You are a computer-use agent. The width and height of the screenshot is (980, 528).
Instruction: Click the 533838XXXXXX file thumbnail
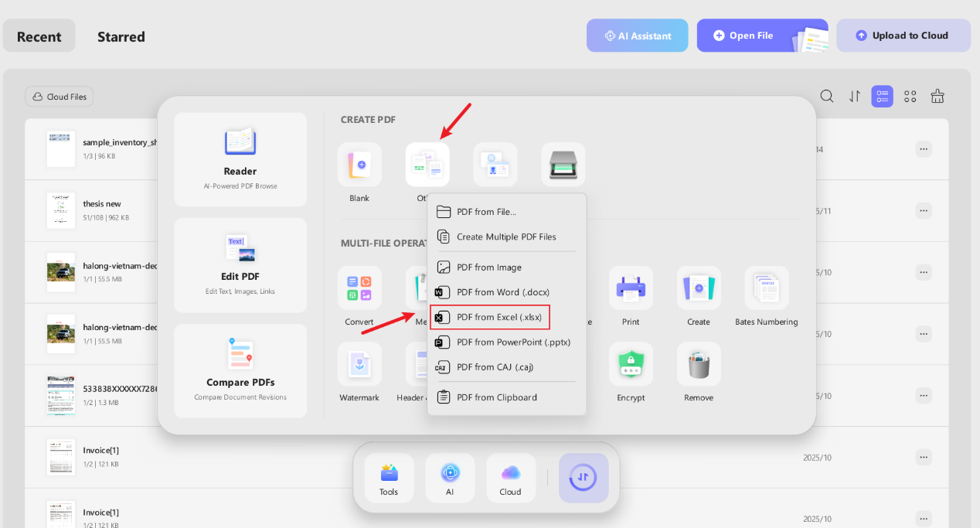coord(61,396)
